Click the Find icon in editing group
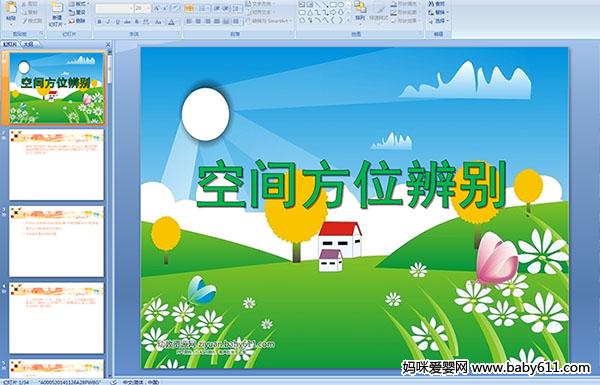 (x=437, y=4)
